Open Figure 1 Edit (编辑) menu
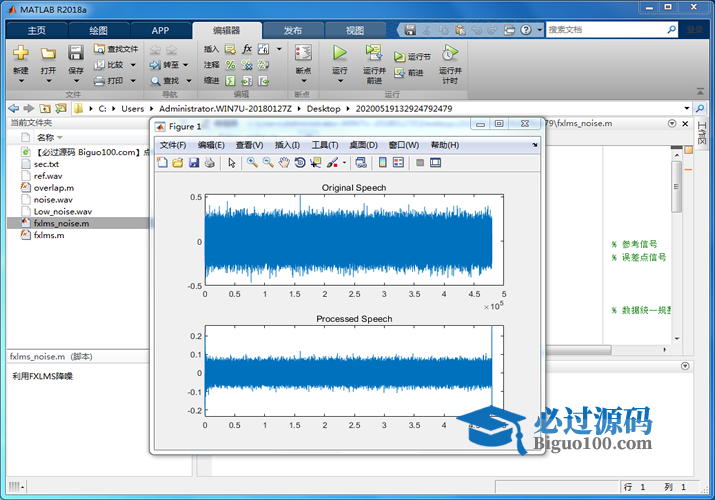The height and width of the screenshot is (500, 715). pyautogui.click(x=211, y=145)
